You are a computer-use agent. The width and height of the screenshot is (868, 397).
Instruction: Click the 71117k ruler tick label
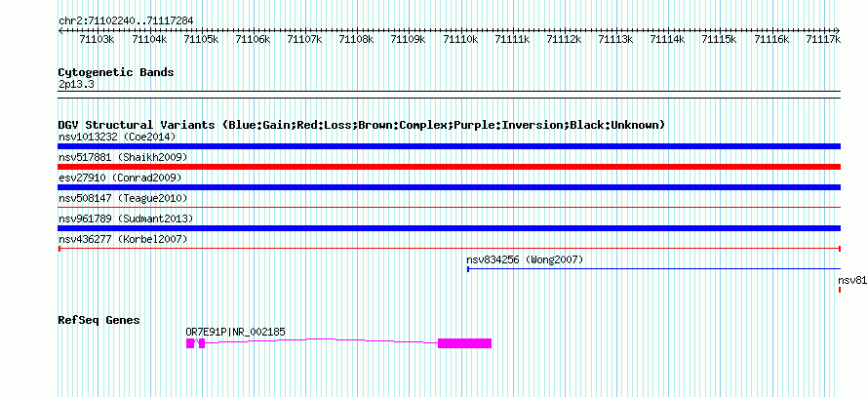[x=823, y=39]
